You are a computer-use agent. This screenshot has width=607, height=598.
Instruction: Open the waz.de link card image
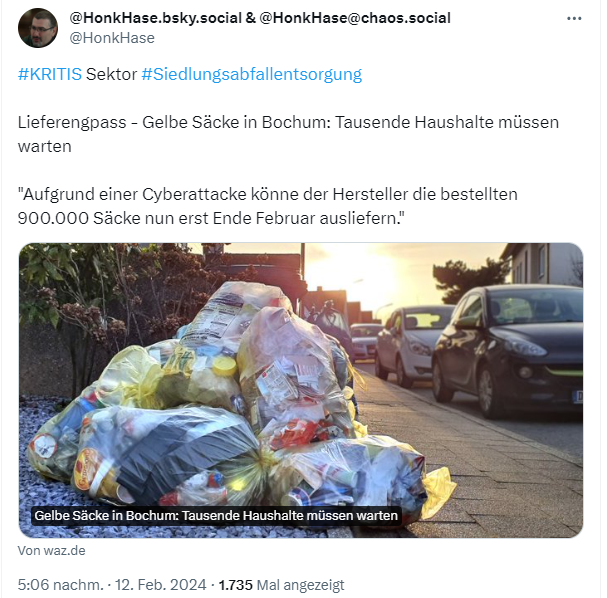[301, 390]
